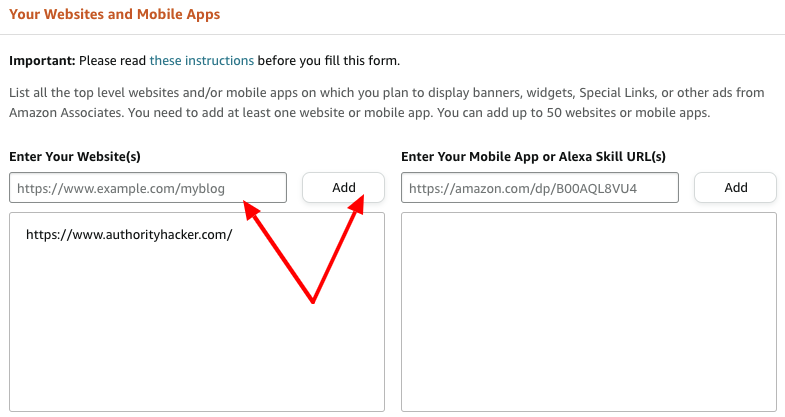Open the 'these instructions' link
Screen dimensions: 785x417
201,60
